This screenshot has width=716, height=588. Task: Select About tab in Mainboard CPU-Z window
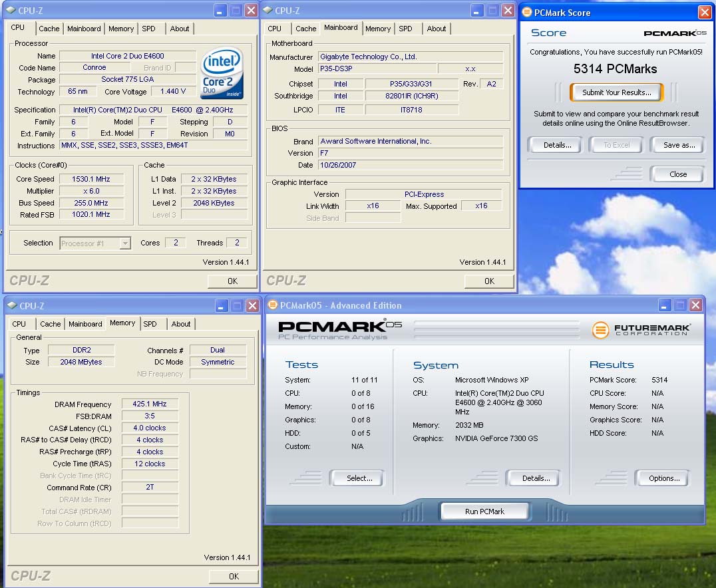pos(437,29)
